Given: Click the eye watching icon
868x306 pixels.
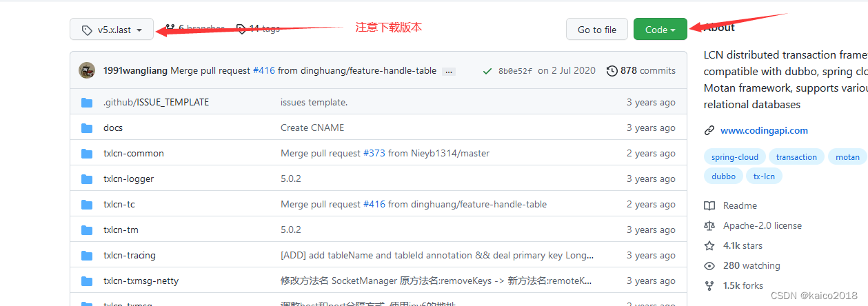Looking at the screenshot, I should (x=709, y=265).
